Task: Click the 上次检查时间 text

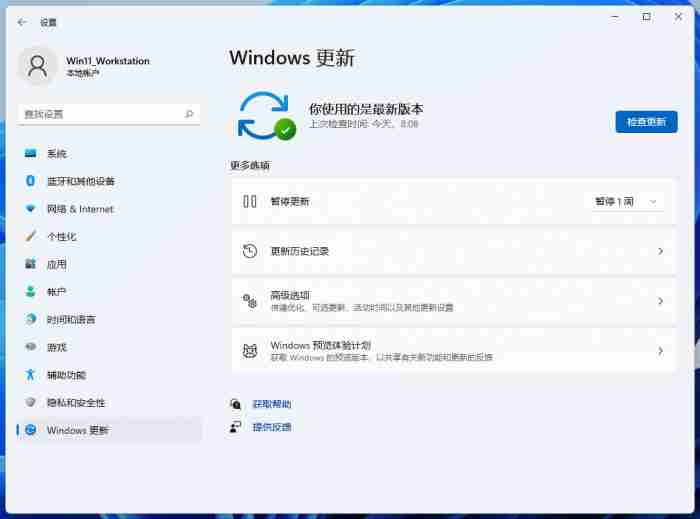Action: point(363,124)
